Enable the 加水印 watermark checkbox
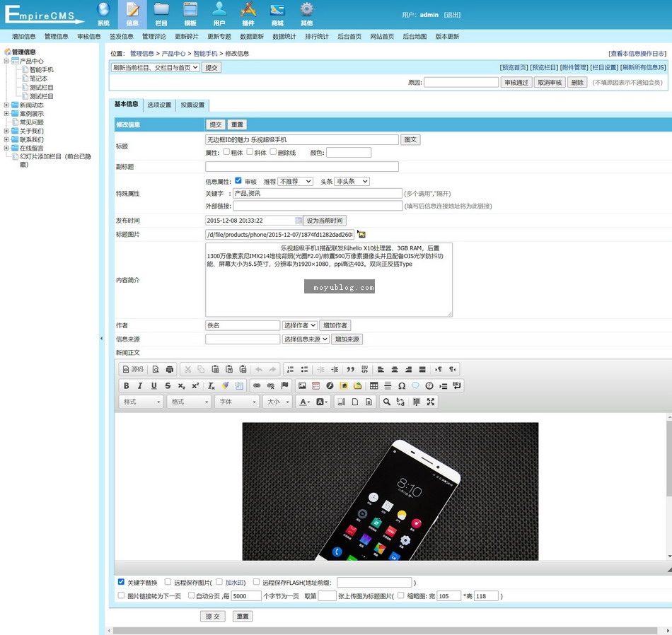672x635 pixels. (x=219, y=582)
